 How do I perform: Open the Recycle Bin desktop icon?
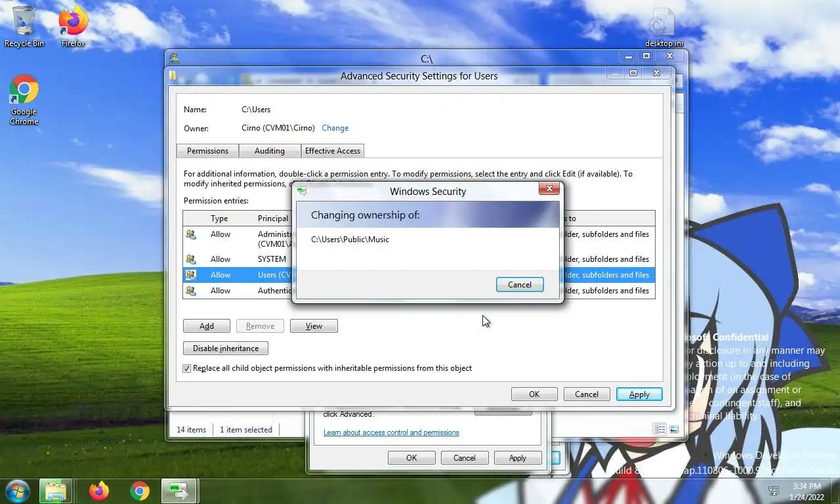(24, 27)
